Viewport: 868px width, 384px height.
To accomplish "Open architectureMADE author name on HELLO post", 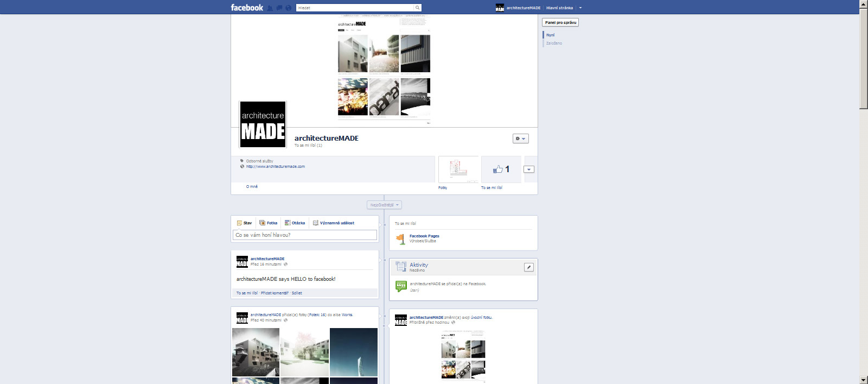I will coord(267,259).
